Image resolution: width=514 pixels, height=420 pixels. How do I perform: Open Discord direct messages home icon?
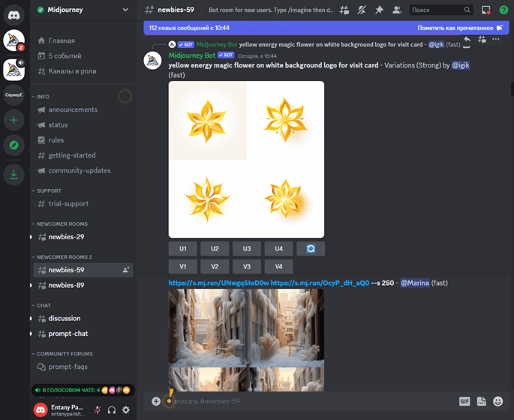(14, 15)
